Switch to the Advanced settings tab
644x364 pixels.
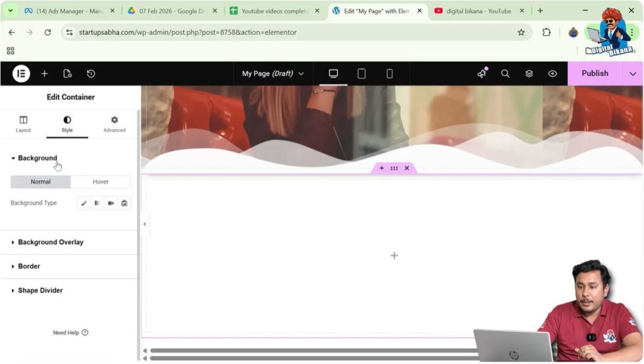pyautogui.click(x=114, y=123)
